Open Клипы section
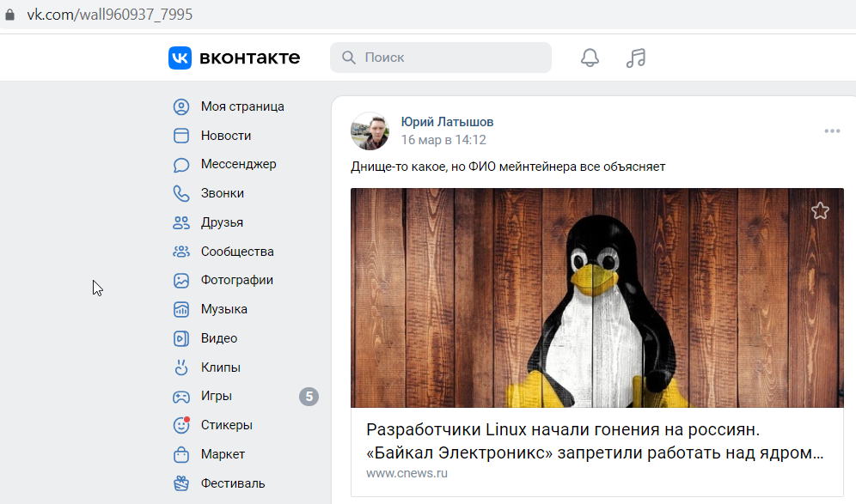The height and width of the screenshot is (504, 856). point(221,367)
